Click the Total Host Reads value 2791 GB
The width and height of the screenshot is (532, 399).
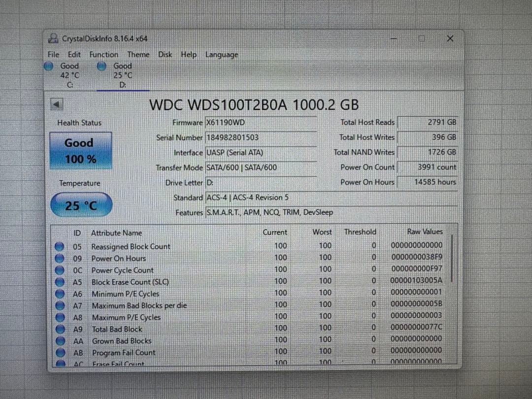pos(428,122)
